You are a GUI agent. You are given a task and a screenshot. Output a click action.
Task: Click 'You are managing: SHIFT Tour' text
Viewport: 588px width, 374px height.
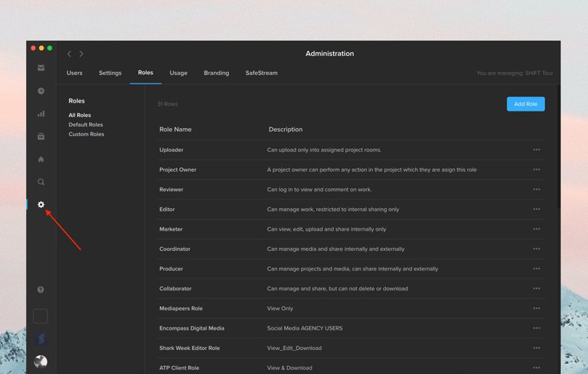(x=515, y=73)
